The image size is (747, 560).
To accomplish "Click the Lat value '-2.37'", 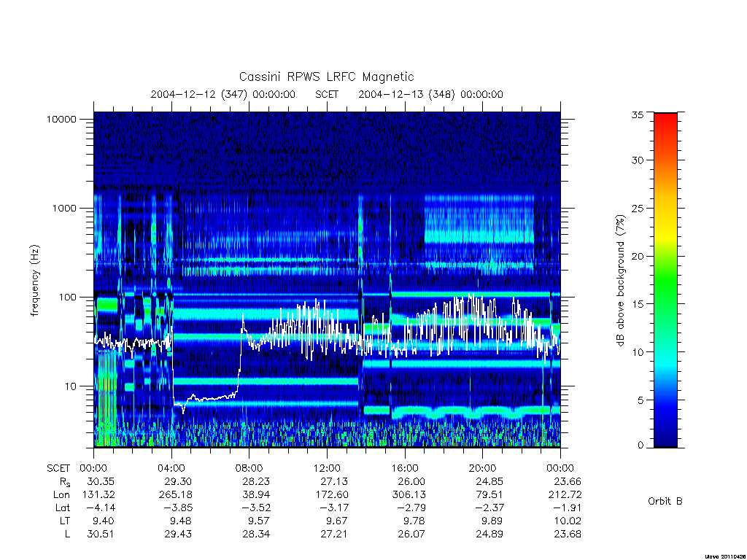I will (488, 507).
